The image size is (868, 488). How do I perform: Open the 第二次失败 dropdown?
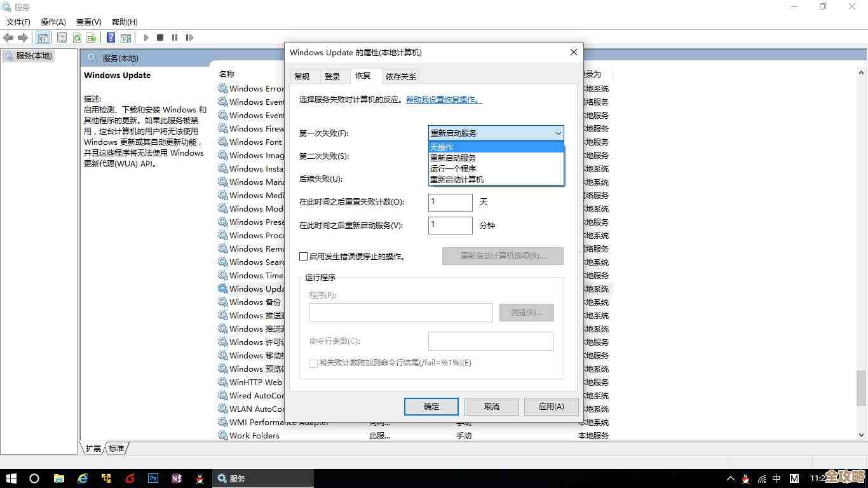click(496, 156)
